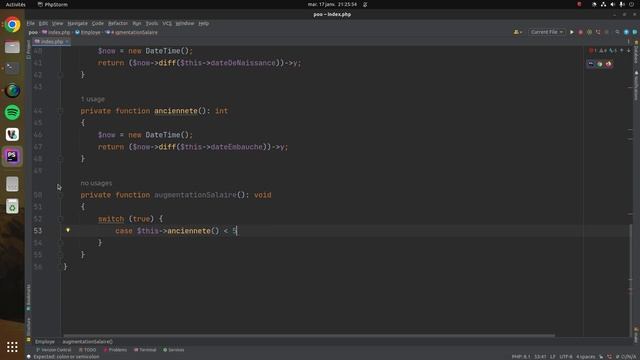
Task: Click augmentationSalaire breadcrumb in navigation bar
Action: 132,32
